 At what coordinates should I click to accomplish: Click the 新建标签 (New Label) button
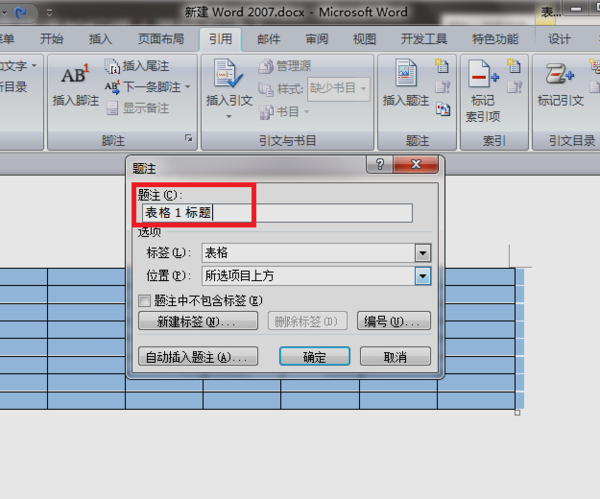coord(198,321)
